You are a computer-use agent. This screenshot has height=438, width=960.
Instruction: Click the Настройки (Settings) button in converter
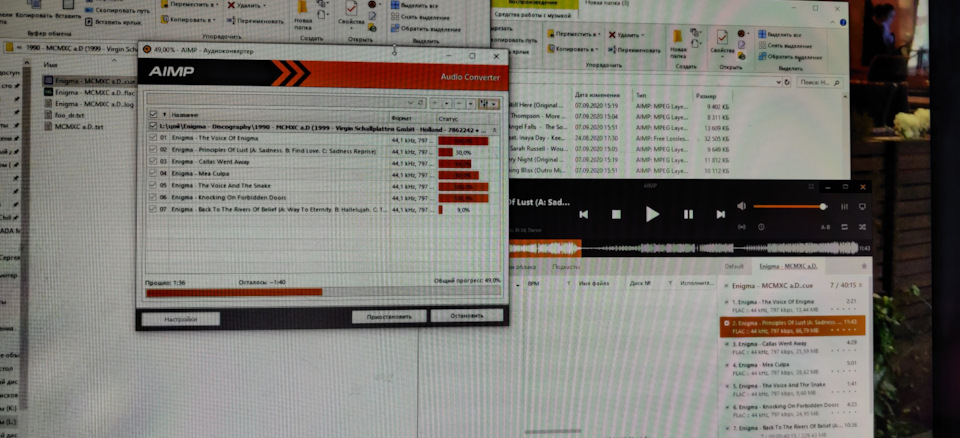click(181, 319)
